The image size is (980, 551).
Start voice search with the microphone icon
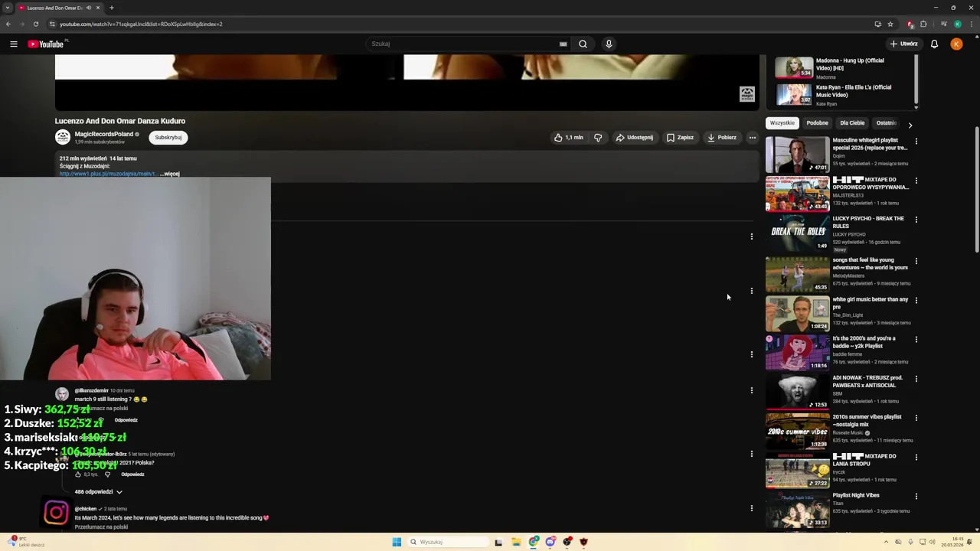(609, 44)
